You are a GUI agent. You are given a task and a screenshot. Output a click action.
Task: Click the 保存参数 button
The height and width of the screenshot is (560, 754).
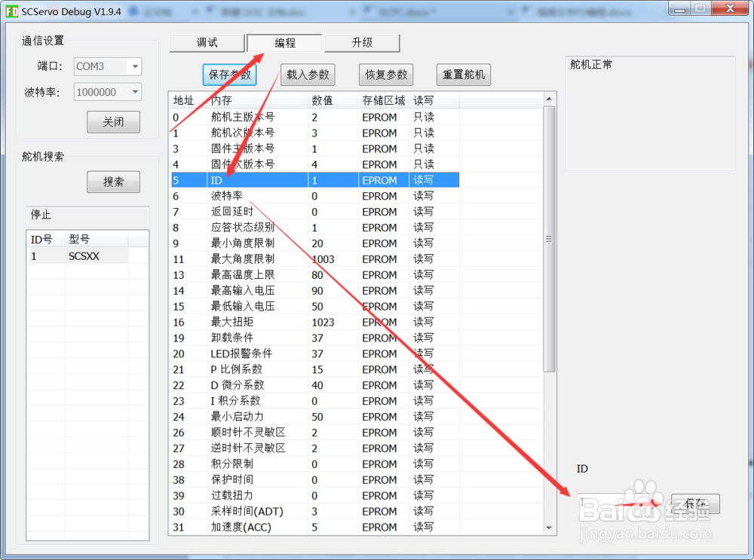coord(228,74)
